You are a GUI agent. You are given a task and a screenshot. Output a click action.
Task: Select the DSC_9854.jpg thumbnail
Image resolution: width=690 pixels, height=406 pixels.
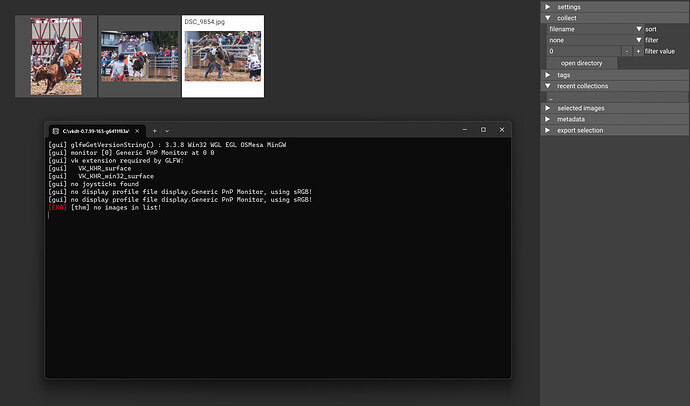(223, 56)
